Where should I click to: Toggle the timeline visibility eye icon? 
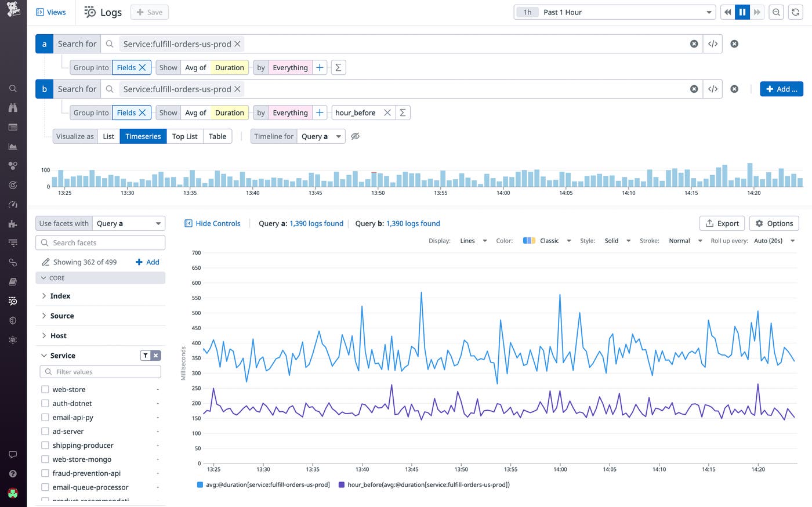click(x=355, y=136)
